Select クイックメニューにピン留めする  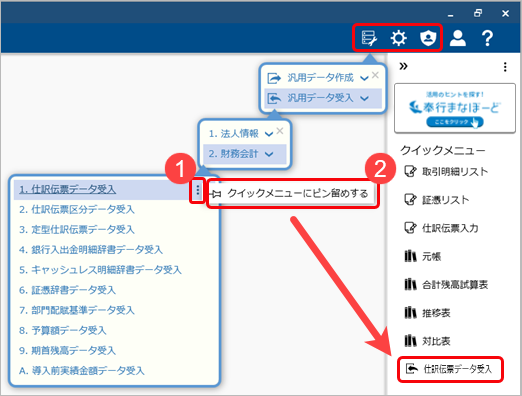pos(293,193)
